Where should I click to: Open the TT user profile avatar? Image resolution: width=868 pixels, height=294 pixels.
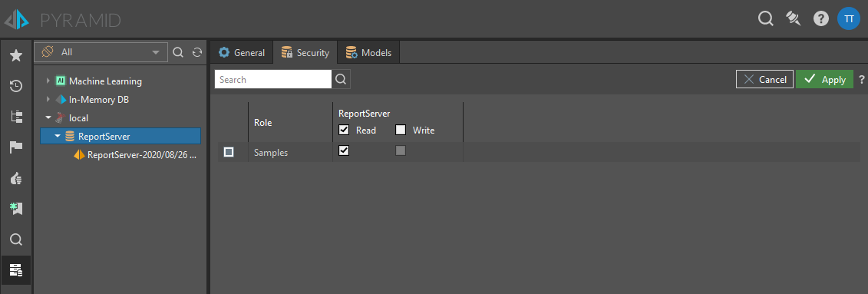[849, 19]
